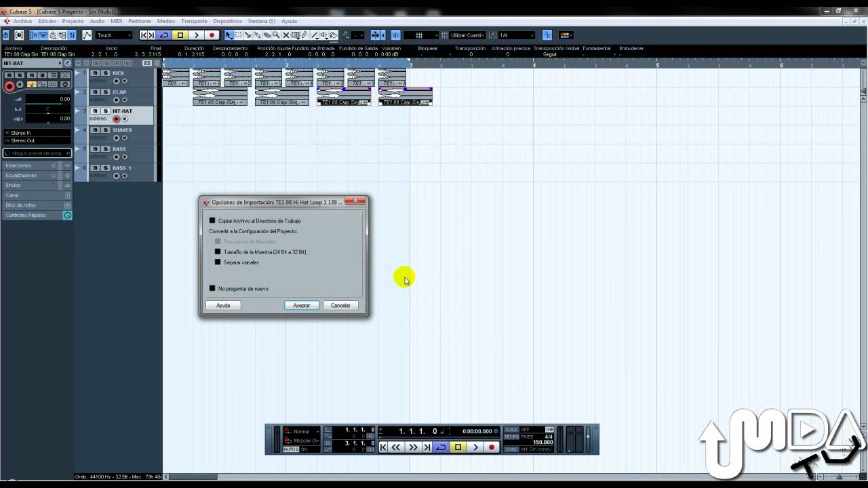Image resolution: width=868 pixels, height=488 pixels.
Task: Toggle inspector Read automation R button
Action: pos(31,75)
